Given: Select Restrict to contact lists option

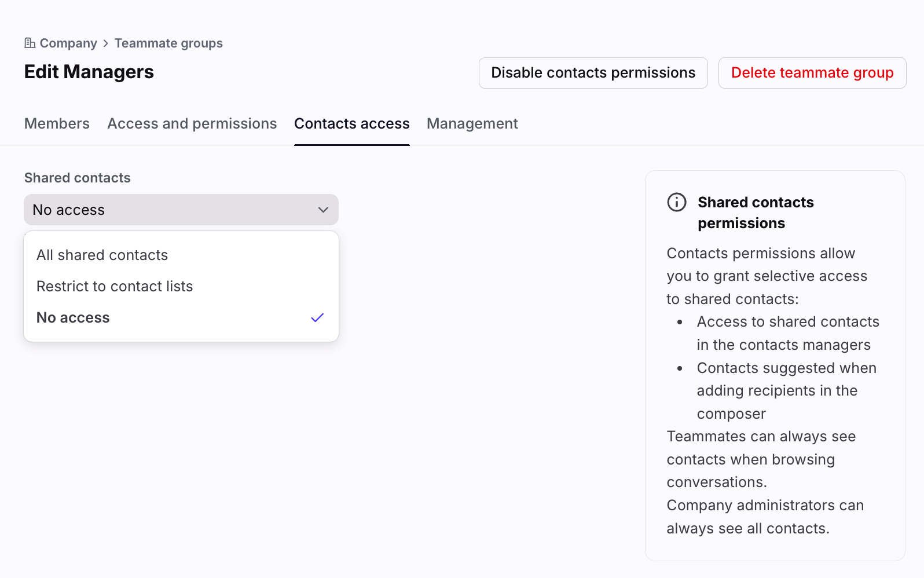Looking at the screenshot, I should pyautogui.click(x=115, y=287).
